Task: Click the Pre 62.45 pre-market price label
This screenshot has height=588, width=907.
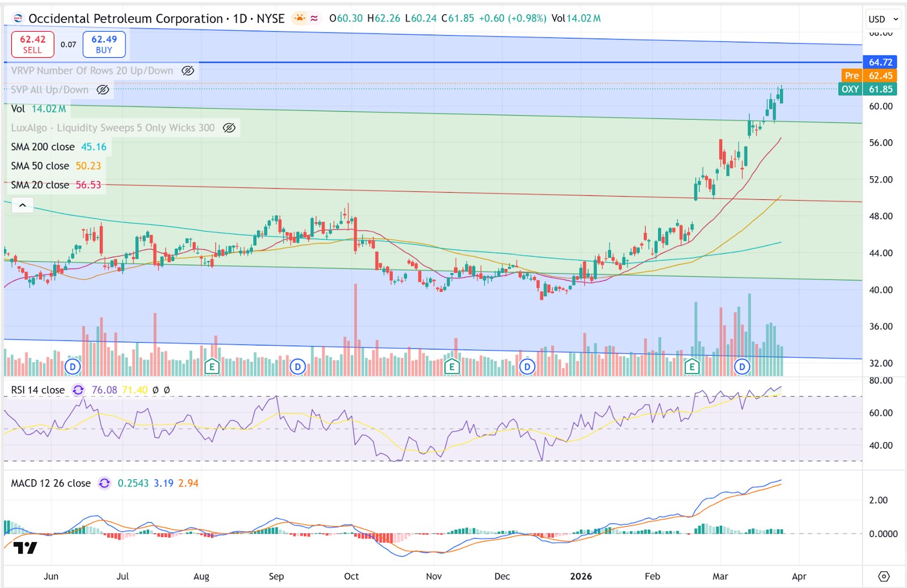Action: coord(869,76)
